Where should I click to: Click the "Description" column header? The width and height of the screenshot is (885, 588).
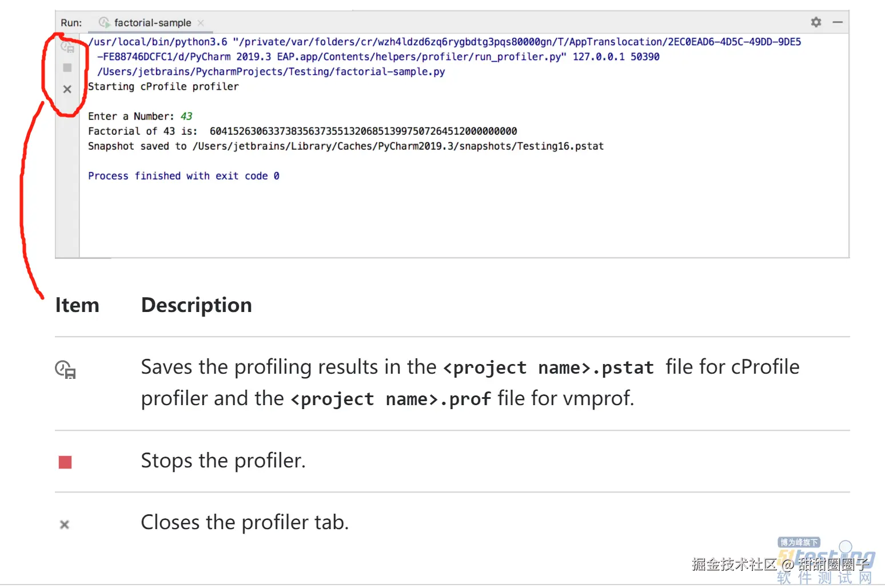coord(196,305)
